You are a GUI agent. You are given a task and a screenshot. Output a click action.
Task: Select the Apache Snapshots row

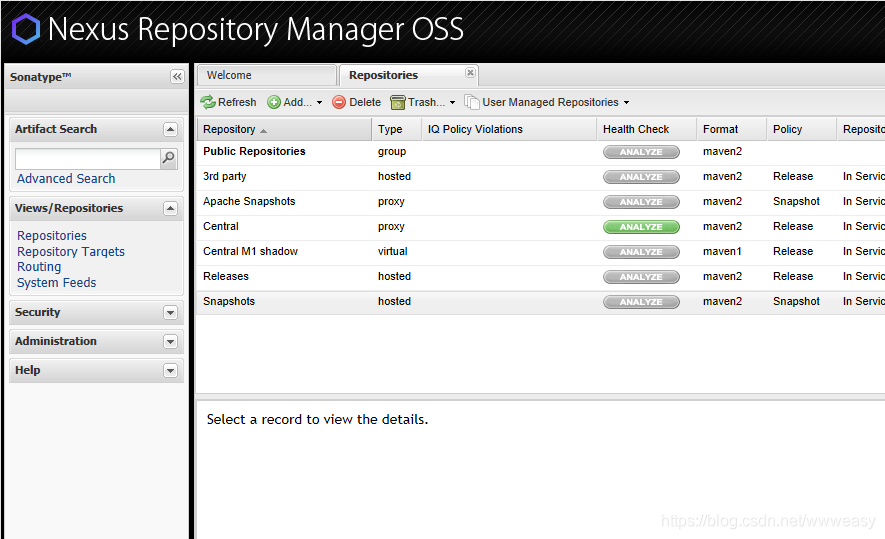(541, 201)
